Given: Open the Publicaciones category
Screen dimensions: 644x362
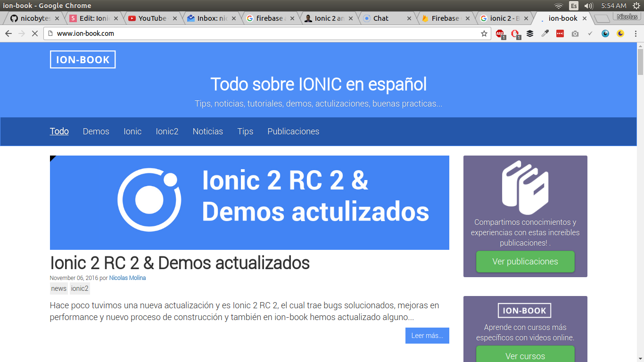Looking at the screenshot, I should [x=293, y=132].
